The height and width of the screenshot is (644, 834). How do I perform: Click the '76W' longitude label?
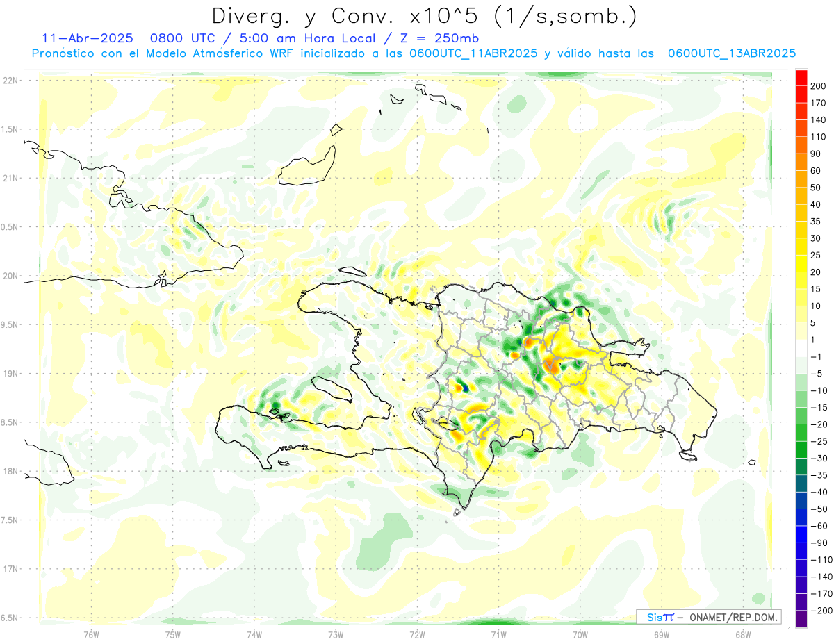coord(91,635)
